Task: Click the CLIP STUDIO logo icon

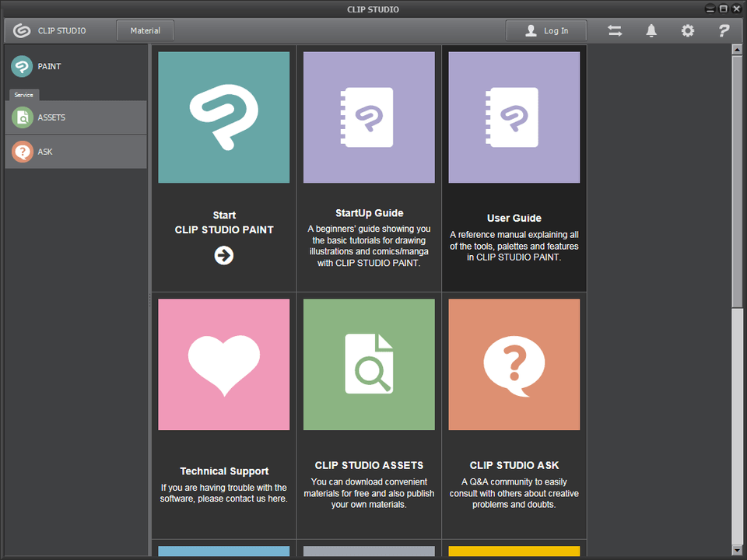Action: pos(22,31)
